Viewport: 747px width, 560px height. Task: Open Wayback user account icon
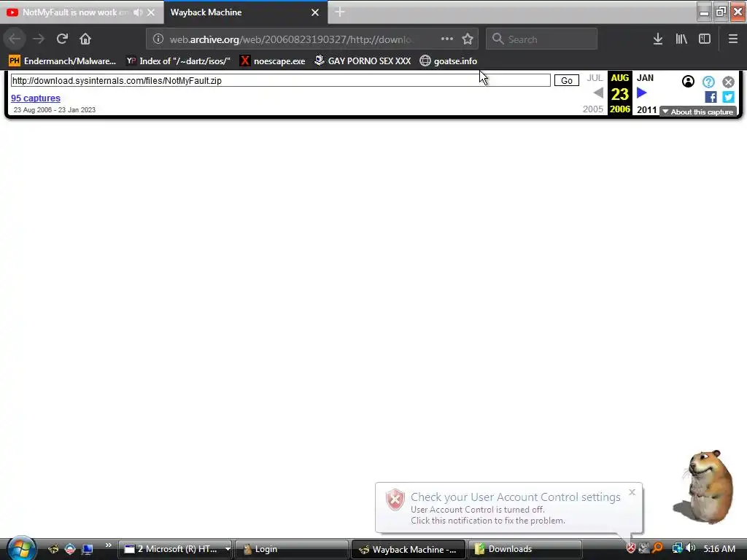coord(688,82)
